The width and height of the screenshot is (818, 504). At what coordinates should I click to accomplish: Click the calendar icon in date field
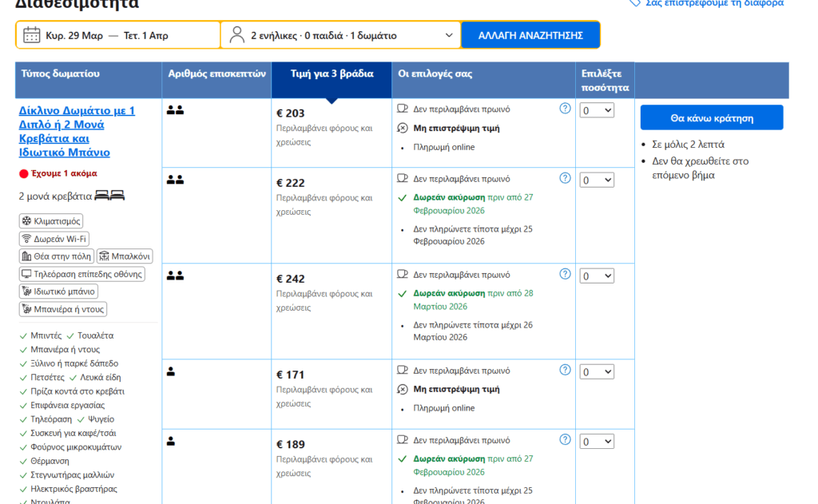[x=32, y=35]
